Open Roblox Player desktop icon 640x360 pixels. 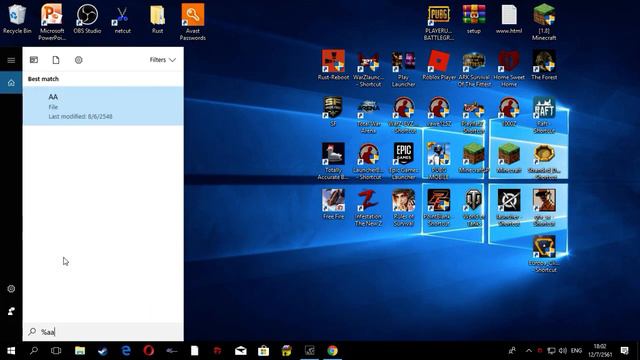tap(438, 65)
